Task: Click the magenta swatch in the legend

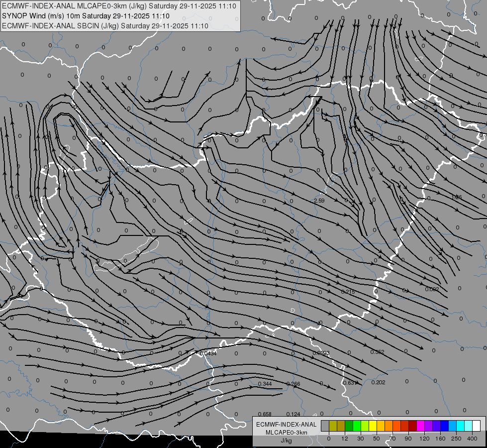Action: 420,426
